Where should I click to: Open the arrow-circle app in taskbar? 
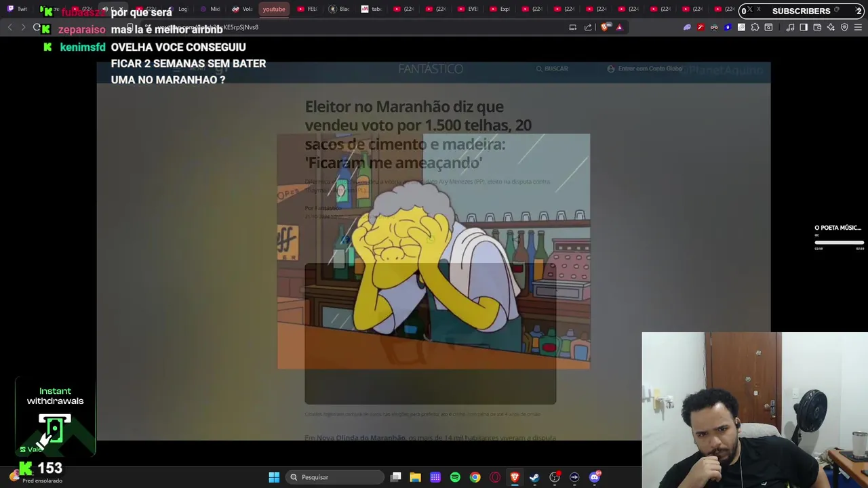pyautogui.click(x=574, y=477)
